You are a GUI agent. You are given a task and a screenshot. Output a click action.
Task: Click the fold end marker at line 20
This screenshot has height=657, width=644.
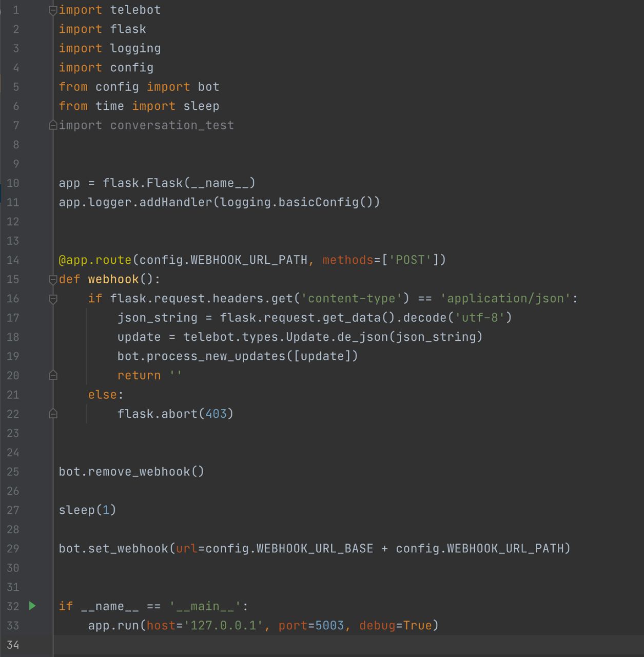click(x=53, y=376)
